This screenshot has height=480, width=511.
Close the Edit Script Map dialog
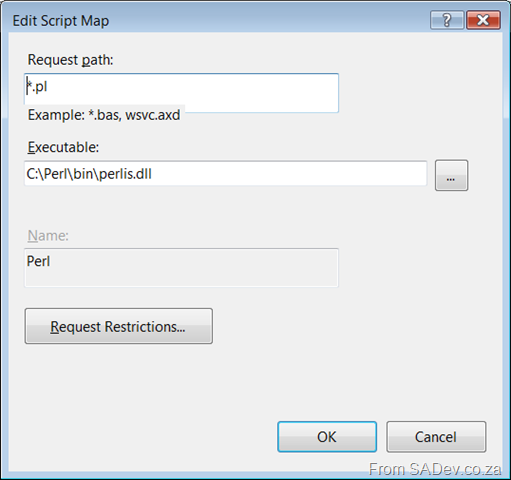pyautogui.click(x=483, y=20)
